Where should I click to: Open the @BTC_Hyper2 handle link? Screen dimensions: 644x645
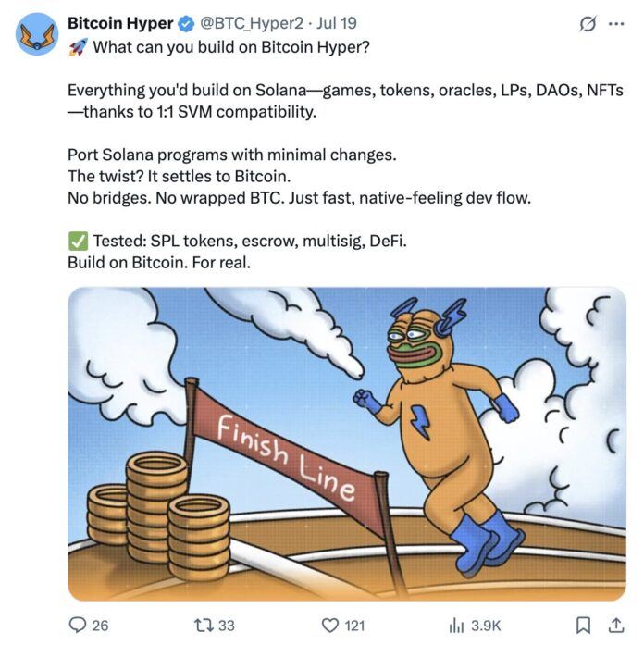249,23
